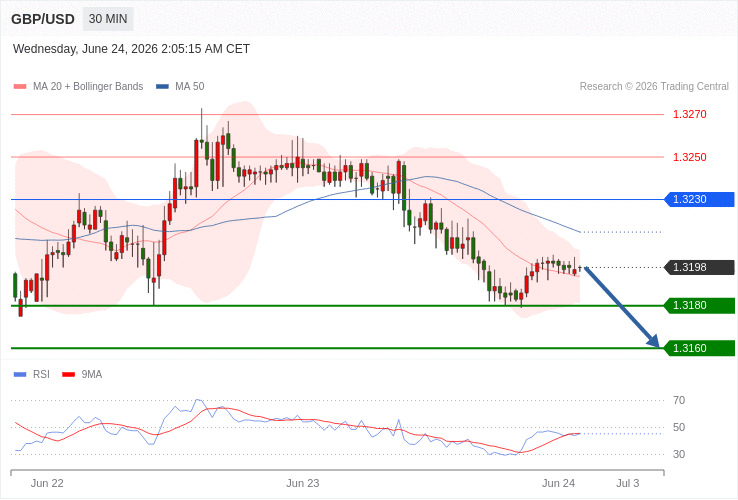Click the RSI legend label

pos(41,375)
